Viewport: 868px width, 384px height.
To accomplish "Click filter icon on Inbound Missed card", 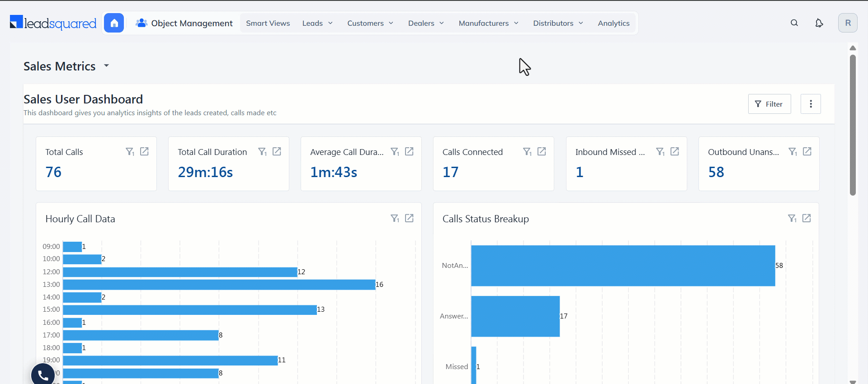I will [660, 152].
